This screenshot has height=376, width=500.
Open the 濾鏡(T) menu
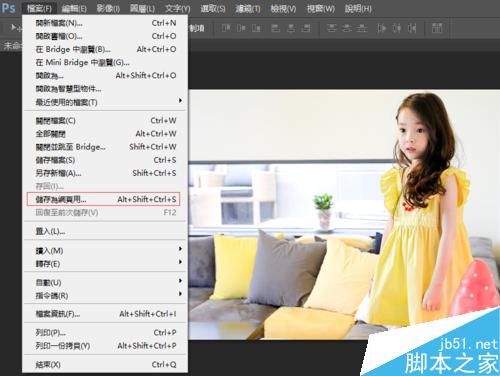pos(248,8)
